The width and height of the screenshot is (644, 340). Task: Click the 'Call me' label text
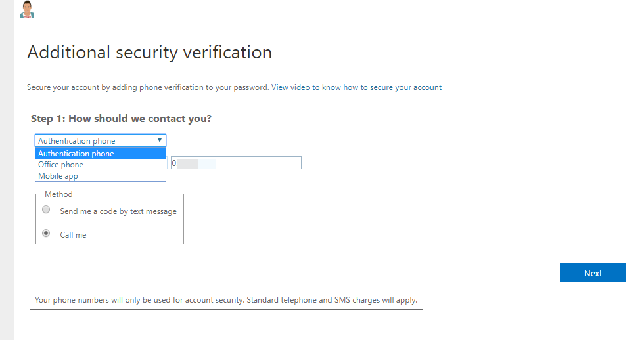73,234
